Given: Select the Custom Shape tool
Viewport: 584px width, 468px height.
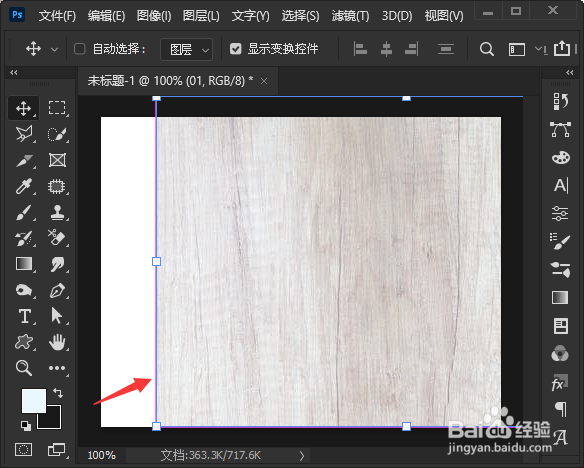Looking at the screenshot, I should click(23, 342).
